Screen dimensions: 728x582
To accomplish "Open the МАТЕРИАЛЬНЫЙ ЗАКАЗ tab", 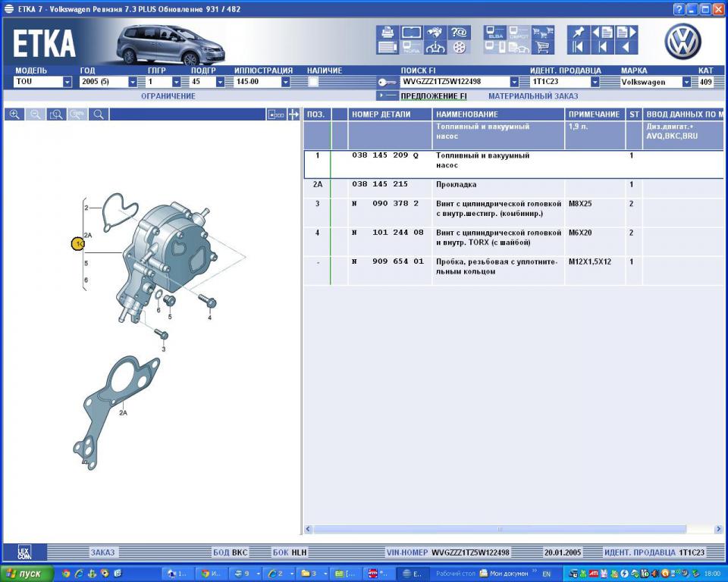I will (x=533, y=96).
